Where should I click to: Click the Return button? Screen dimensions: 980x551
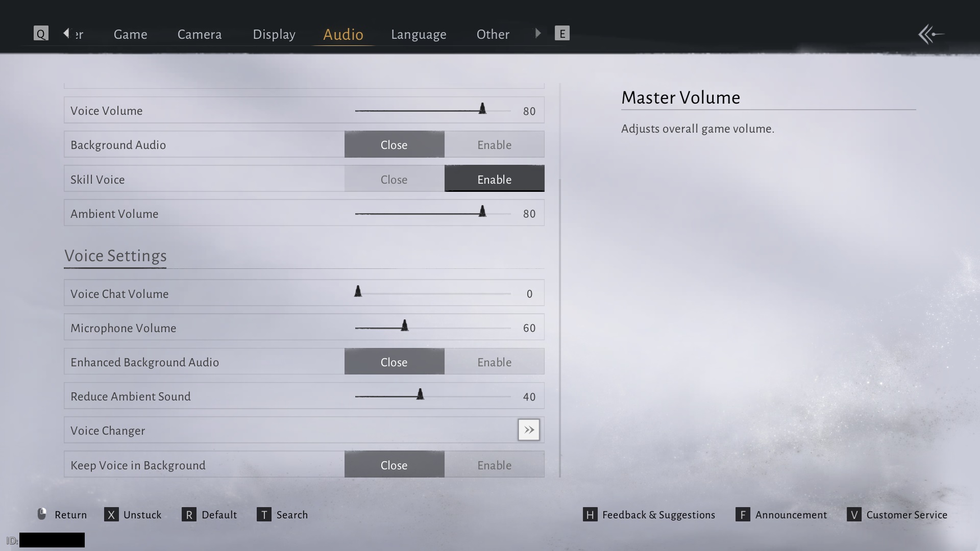(62, 515)
